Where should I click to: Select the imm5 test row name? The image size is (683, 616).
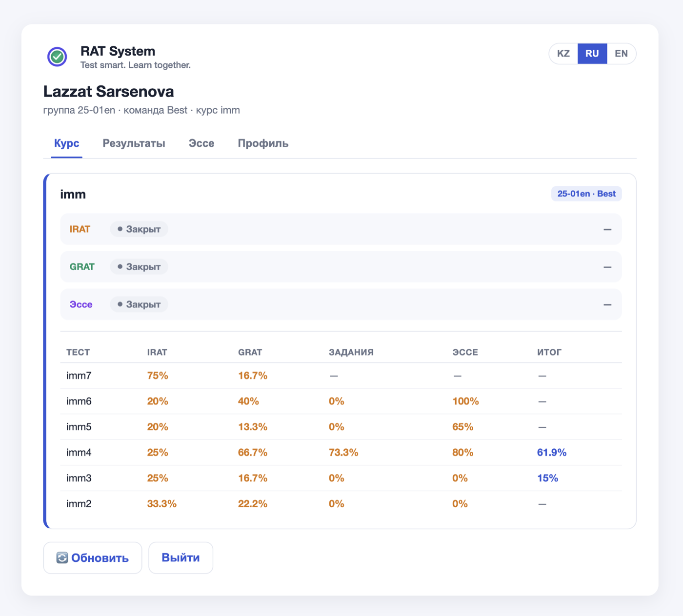coord(79,427)
